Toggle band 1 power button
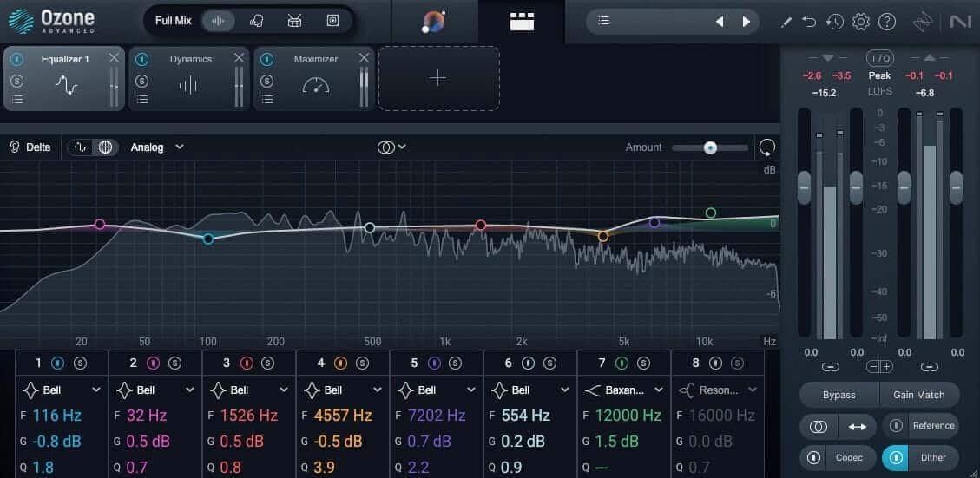Image resolution: width=980 pixels, height=478 pixels. coord(59,363)
